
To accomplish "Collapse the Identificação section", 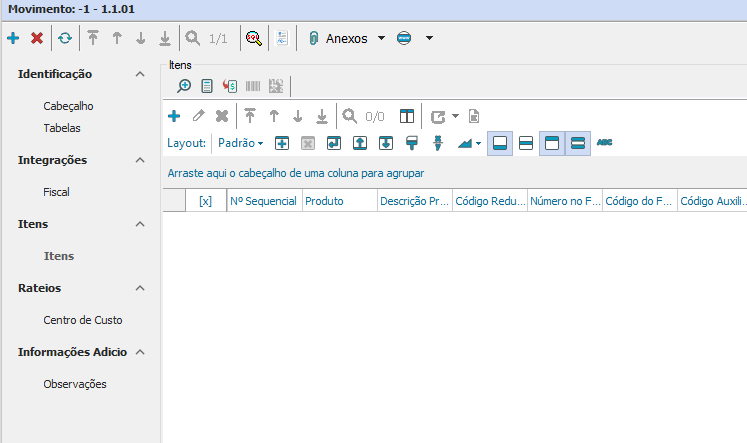I will pos(140,74).
